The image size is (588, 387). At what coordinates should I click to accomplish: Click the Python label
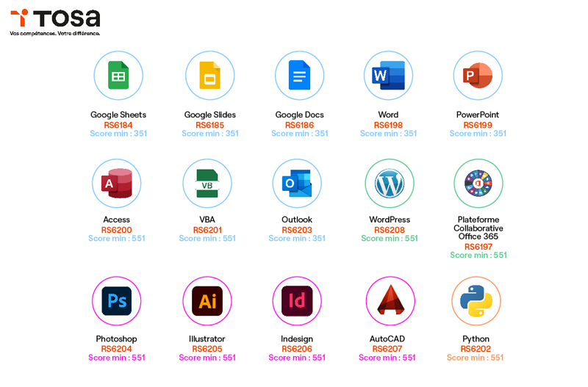pos(476,339)
